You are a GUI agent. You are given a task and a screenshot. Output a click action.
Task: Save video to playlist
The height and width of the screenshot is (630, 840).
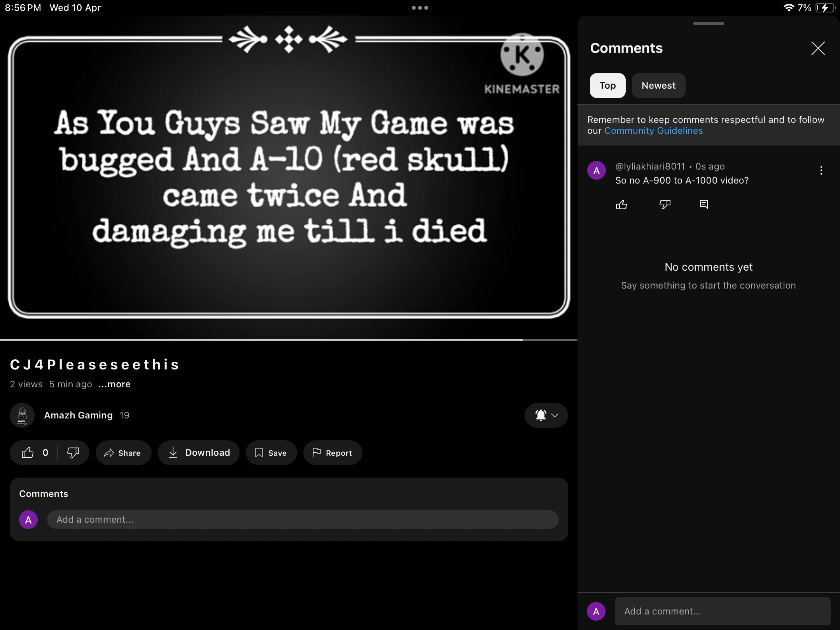(x=271, y=453)
